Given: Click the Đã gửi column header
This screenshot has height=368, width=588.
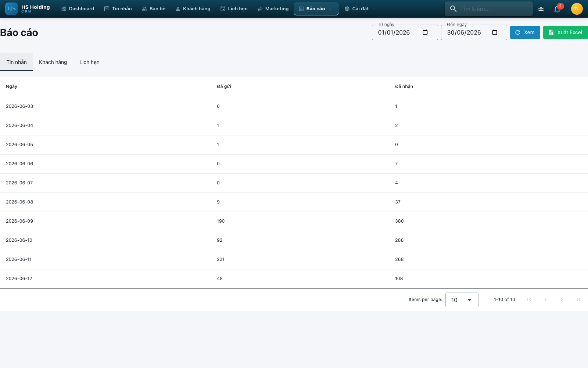Looking at the screenshot, I should tap(224, 86).
